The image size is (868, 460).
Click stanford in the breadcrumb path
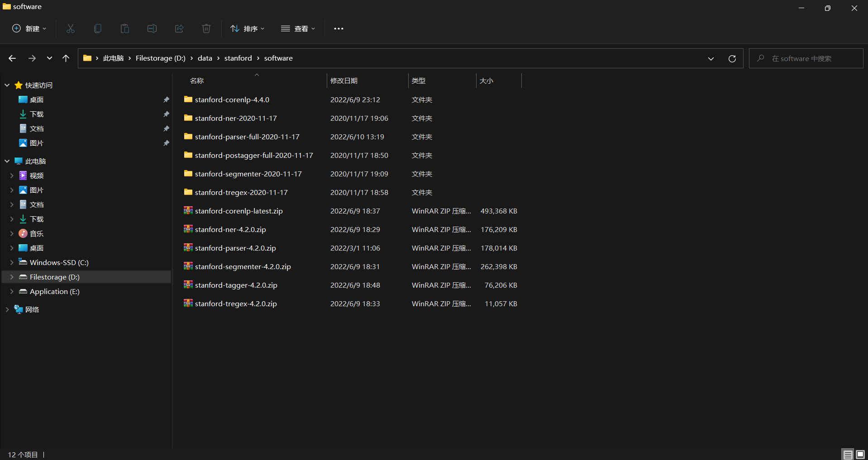click(x=238, y=58)
